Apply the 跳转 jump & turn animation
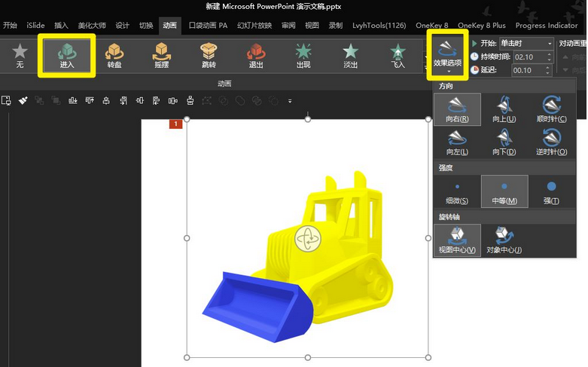The image size is (588, 367). tap(209, 54)
